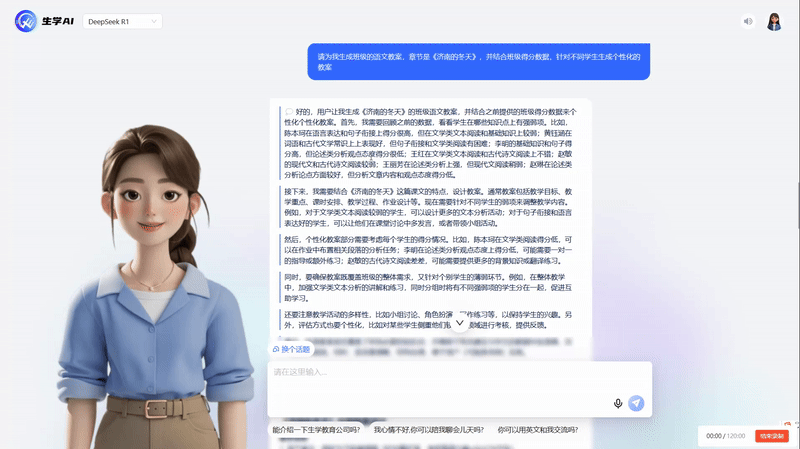Click the 请在这里输入 message input field
800x449 pixels.
point(440,373)
